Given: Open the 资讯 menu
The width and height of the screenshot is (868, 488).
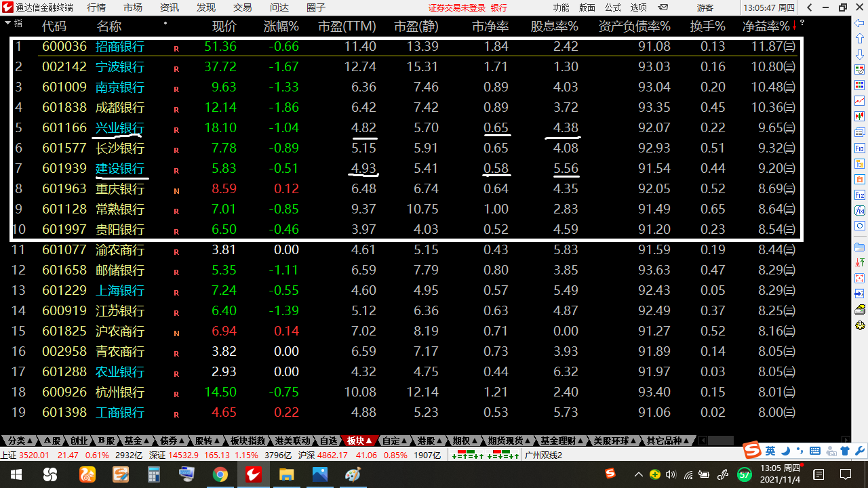Looking at the screenshot, I should click(x=170, y=7).
